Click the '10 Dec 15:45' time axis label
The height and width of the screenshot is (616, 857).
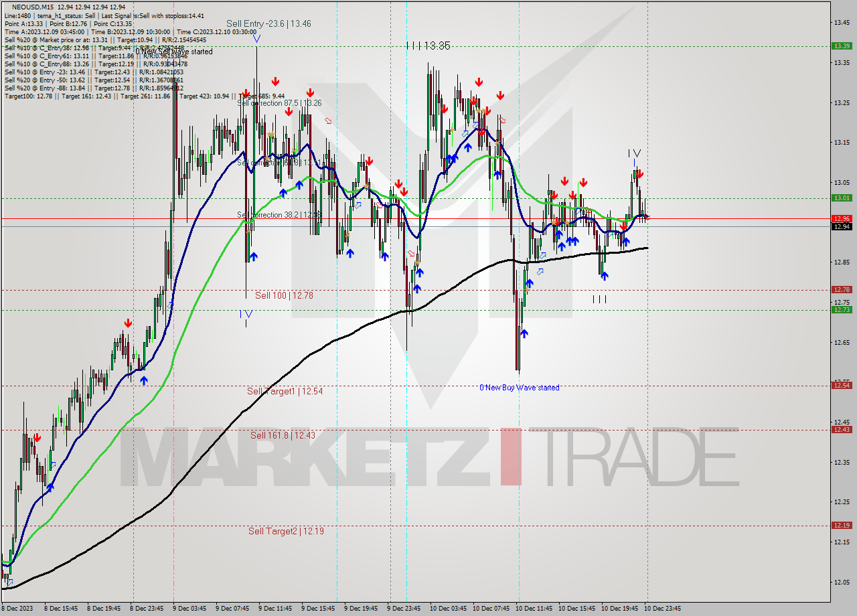(x=576, y=609)
